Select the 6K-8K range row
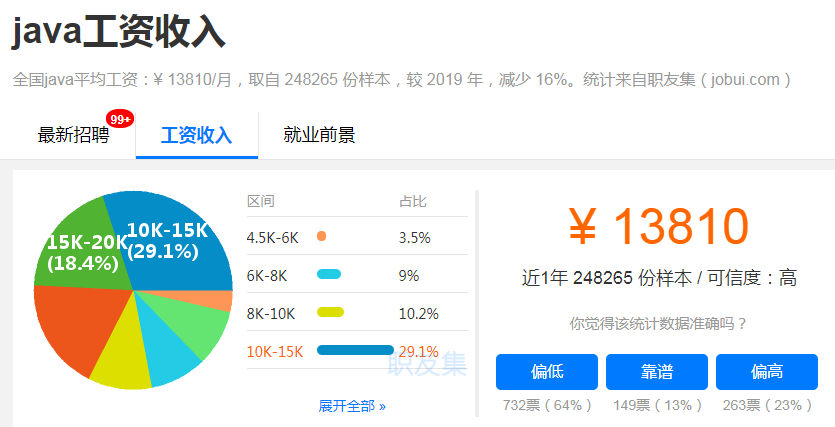Viewport: 835px width, 427px height. 357,275
